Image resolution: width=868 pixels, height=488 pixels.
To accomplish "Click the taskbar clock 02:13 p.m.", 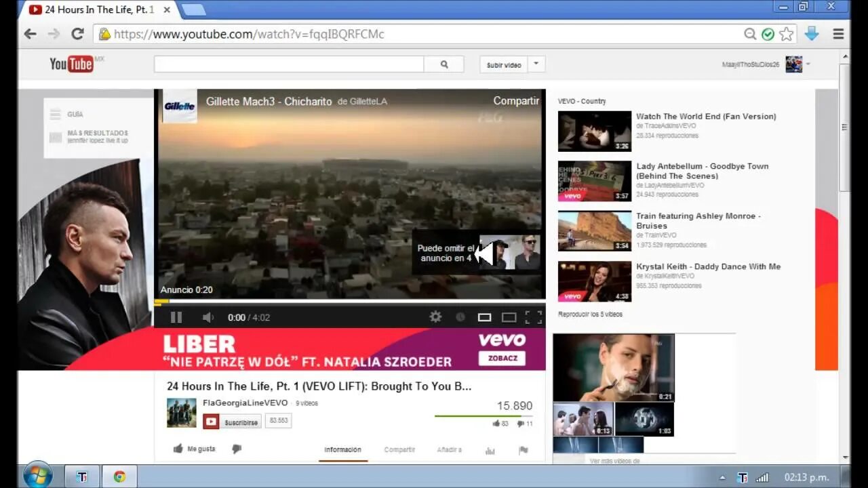I will coord(806,476).
